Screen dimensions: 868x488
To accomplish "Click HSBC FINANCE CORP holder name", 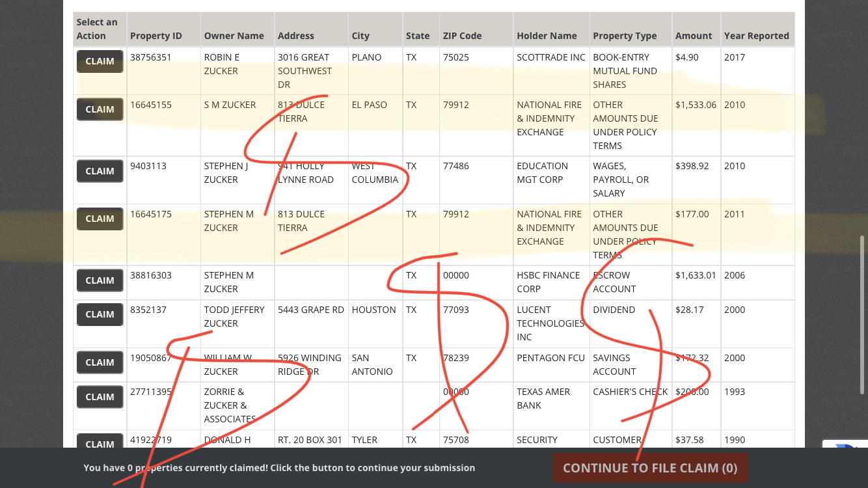I will 549,282.
